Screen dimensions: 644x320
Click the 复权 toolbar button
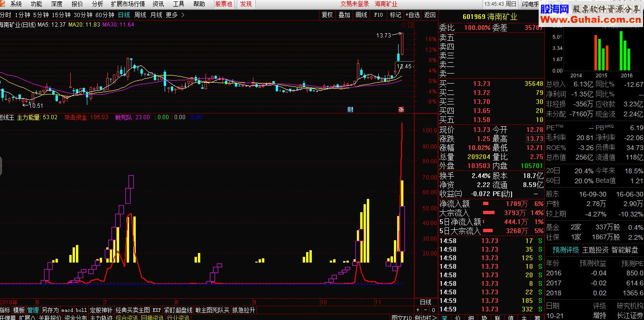click(327, 15)
